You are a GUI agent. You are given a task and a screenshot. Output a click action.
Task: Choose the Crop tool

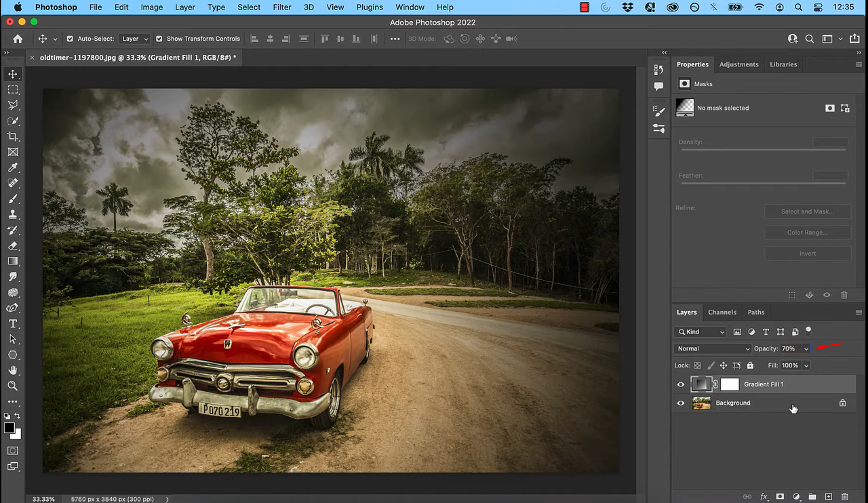tap(12, 136)
